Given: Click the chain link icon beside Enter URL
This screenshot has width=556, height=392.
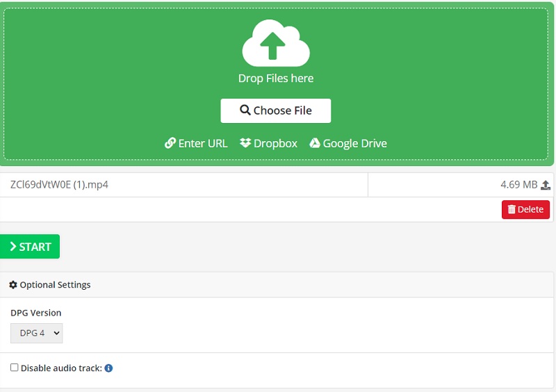Looking at the screenshot, I should 170,143.
